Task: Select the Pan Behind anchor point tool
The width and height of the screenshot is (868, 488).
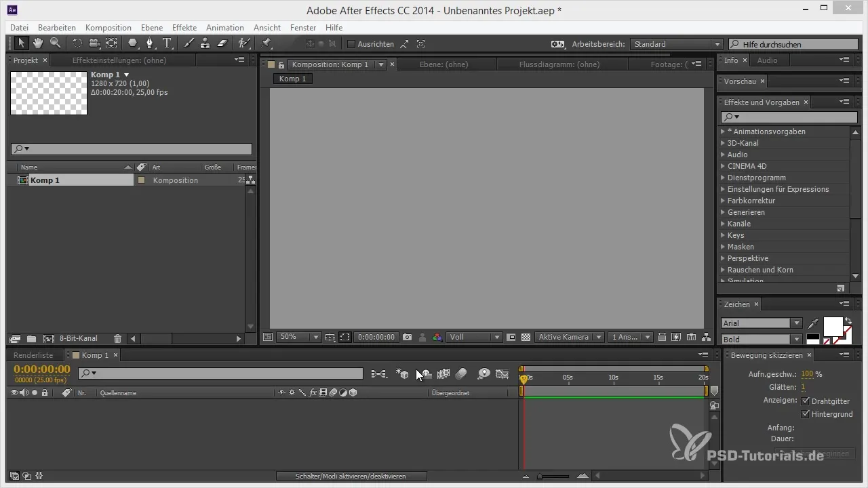Action: coord(111,43)
